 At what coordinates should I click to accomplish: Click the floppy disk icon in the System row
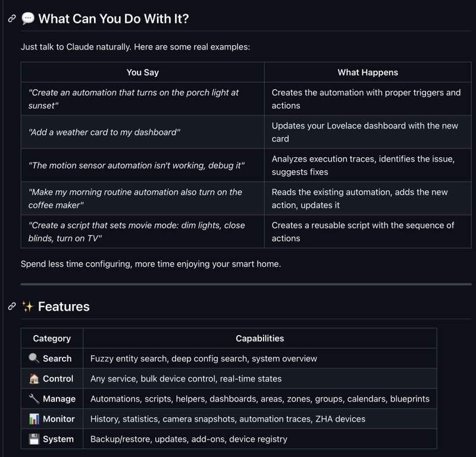pos(34,439)
